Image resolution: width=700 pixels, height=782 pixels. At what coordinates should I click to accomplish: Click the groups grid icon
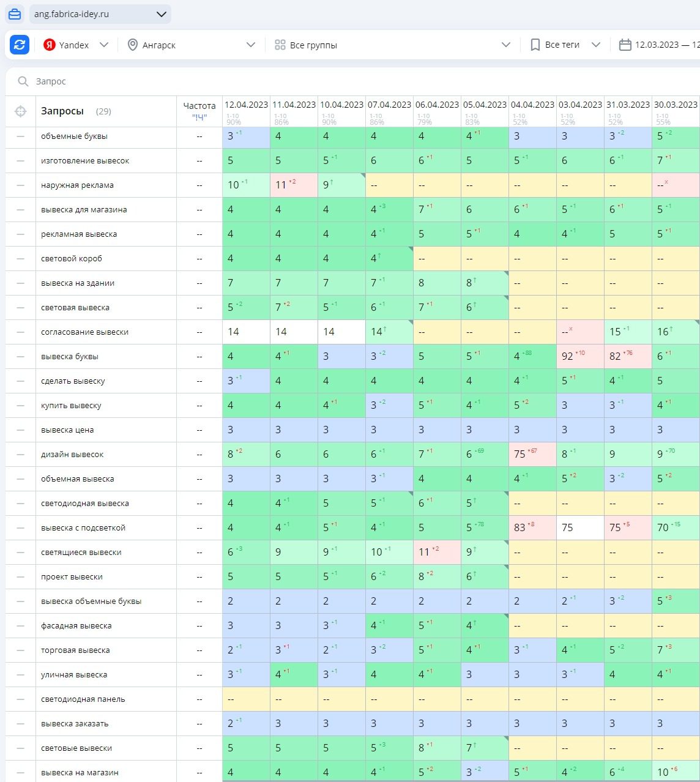click(x=280, y=45)
